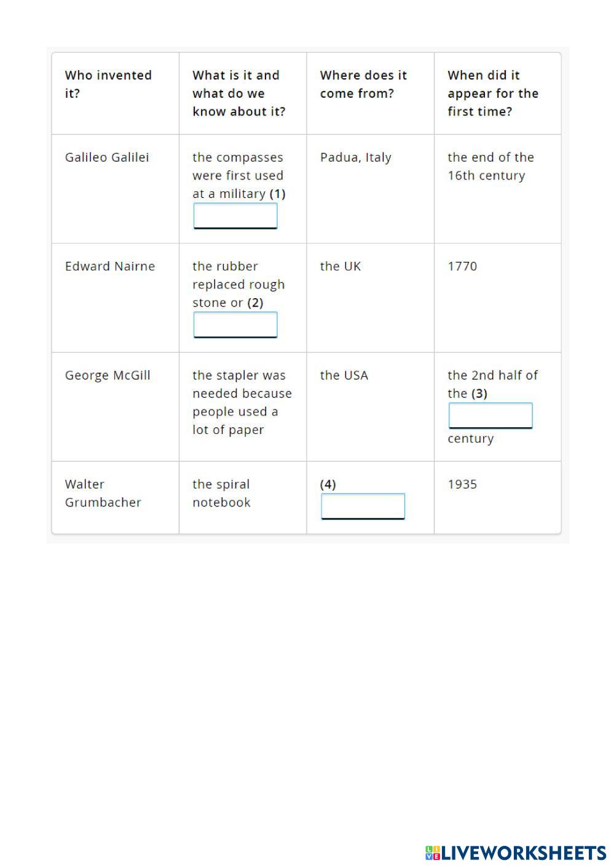Focus answer blank (2) under rubber description
Screen dimensions: 614x868
click(235, 325)
